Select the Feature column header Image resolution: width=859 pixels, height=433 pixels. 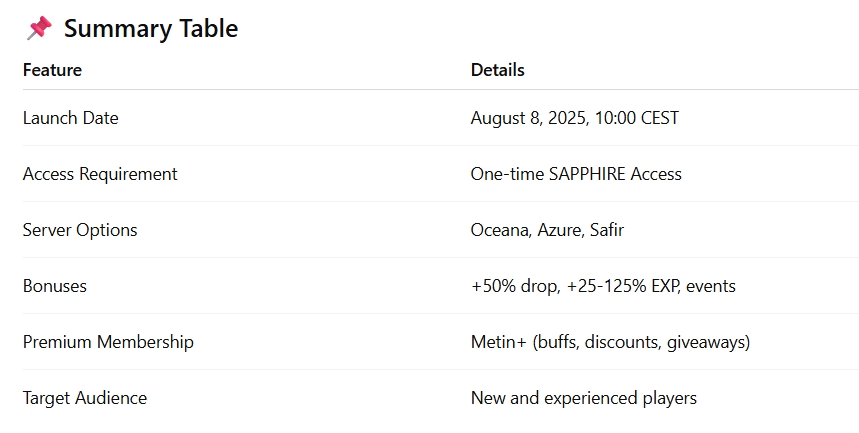(52, 70)
